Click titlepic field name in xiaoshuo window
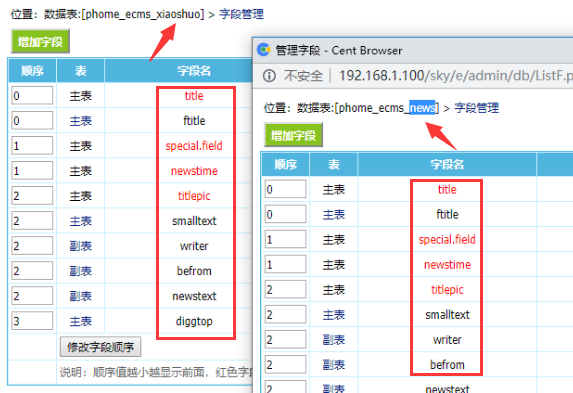The image size is (573, 393). (194, 196)
